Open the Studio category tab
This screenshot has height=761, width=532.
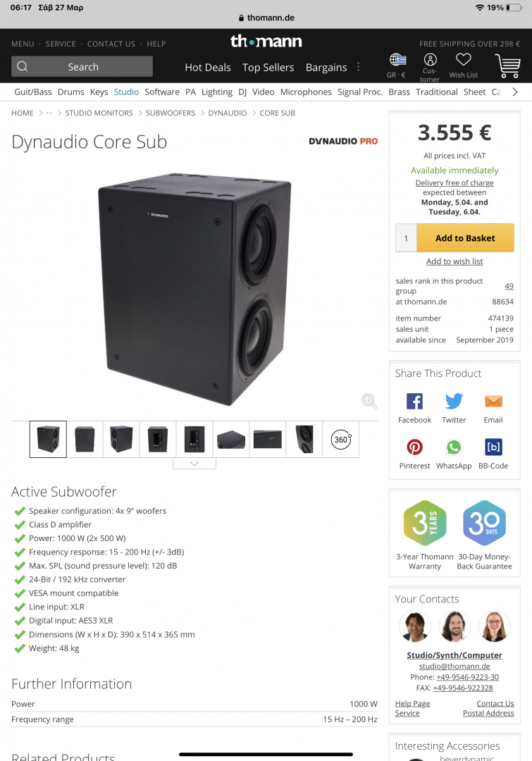point(126,92)
